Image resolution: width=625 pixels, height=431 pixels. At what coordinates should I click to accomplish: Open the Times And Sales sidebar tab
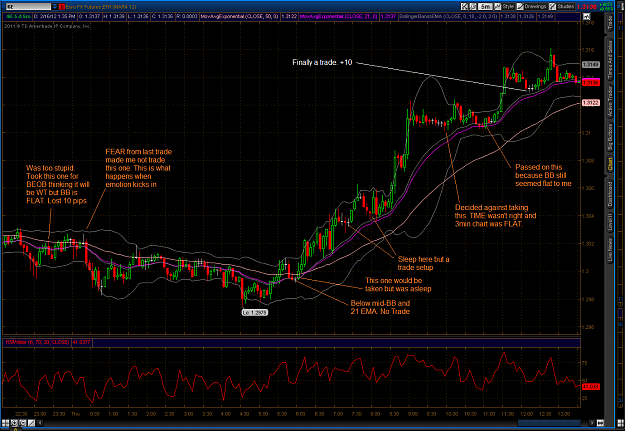tap(610, 60)
